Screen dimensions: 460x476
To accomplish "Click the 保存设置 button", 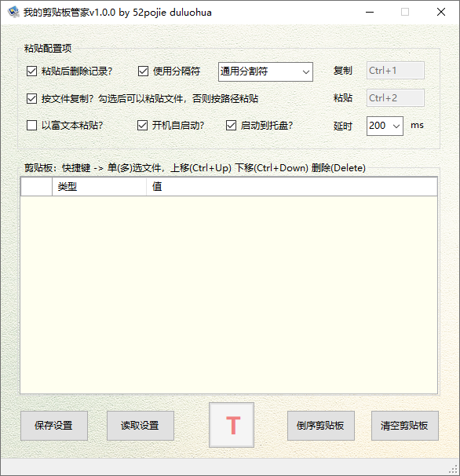I will point(54,426).
